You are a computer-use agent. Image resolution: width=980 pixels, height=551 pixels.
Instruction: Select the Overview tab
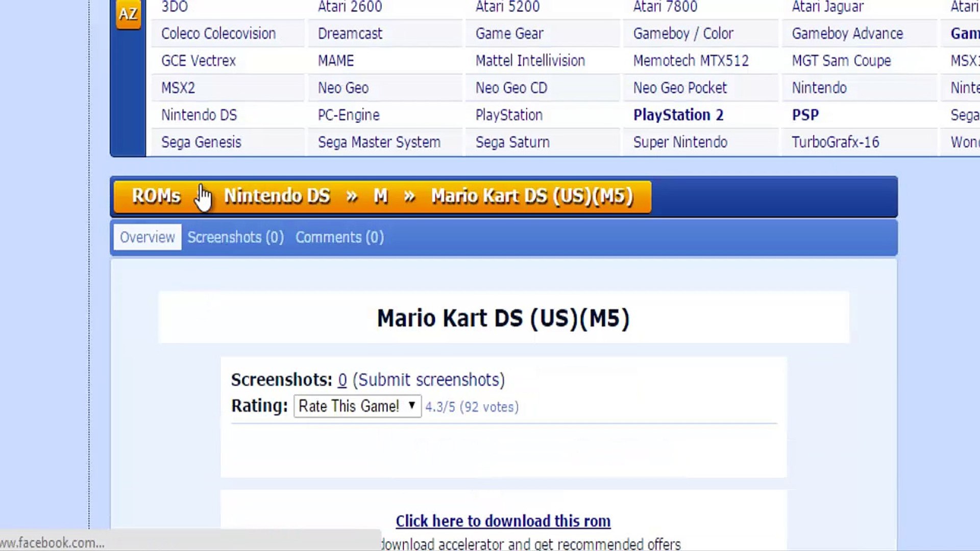tap(147, 237)
